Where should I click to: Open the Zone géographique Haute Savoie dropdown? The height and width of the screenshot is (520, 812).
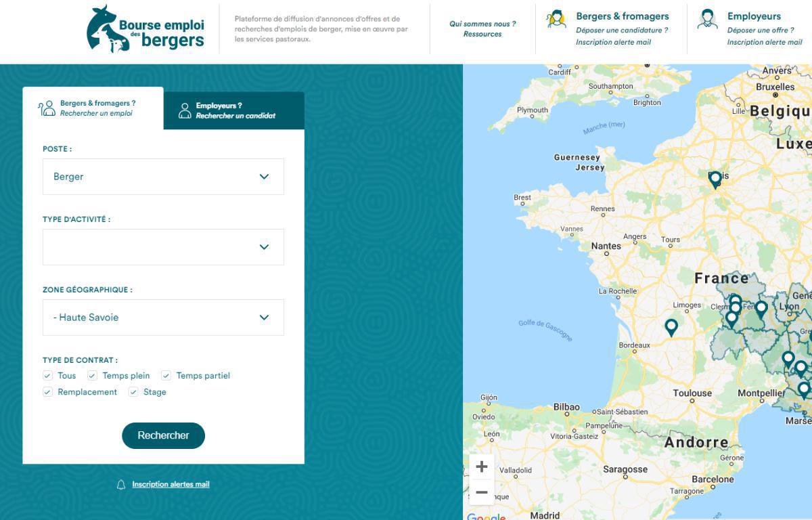[x=163, y=317]
